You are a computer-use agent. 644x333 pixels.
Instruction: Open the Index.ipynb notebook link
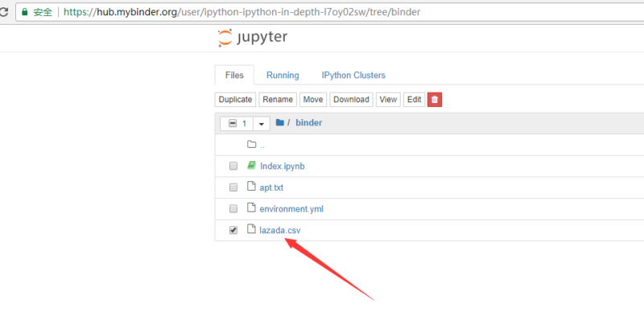pyautogui.click(x=283, y=166)
